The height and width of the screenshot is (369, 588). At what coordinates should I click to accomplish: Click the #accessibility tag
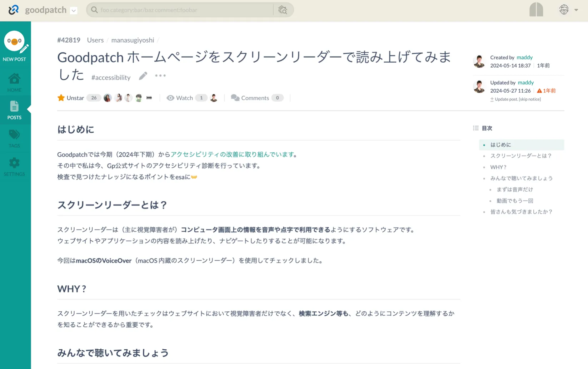(111, 77)
